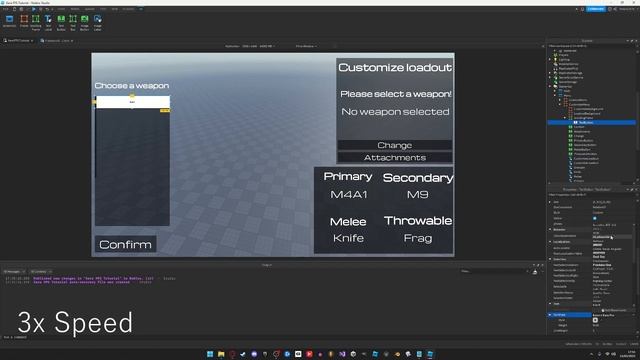
Task: Clear the Output panel with trash icon
Action: 535,272
